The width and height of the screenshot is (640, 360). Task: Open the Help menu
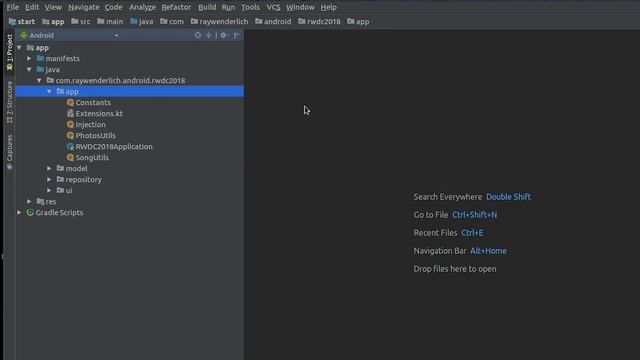[329, 7]
